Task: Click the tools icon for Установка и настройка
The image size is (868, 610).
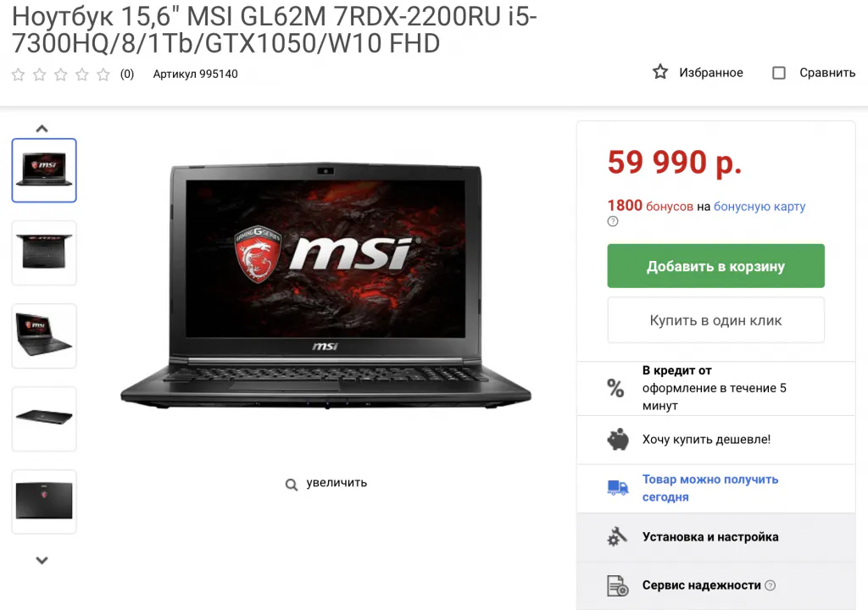Action: click(617, 537)
